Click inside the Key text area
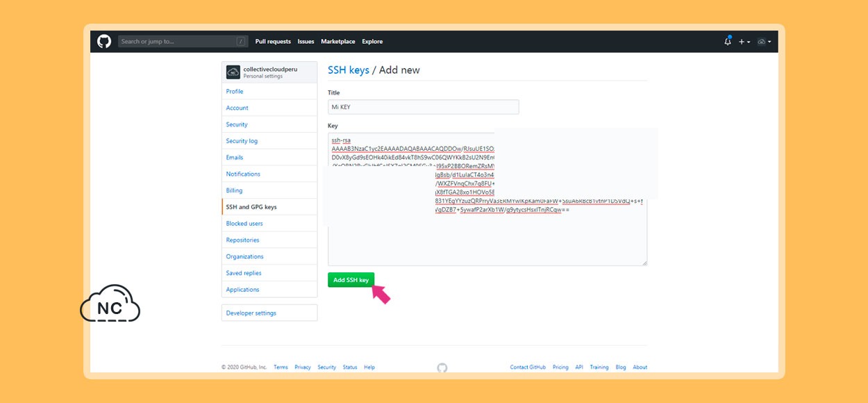 point(487,199)
